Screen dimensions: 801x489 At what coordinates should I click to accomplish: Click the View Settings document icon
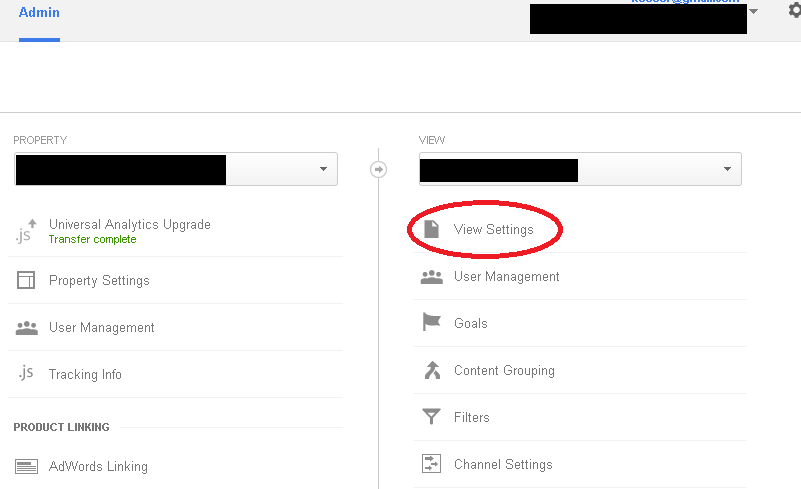[432, 229]
